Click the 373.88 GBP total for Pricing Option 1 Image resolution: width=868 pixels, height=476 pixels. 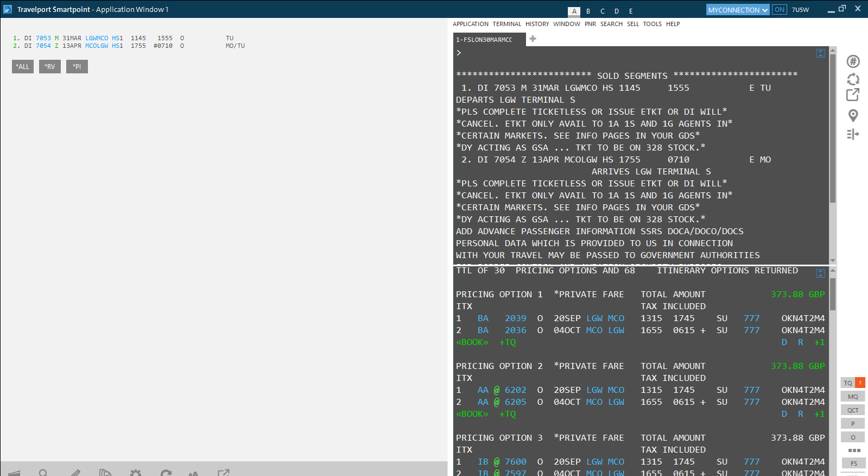(x=798, y=295)
